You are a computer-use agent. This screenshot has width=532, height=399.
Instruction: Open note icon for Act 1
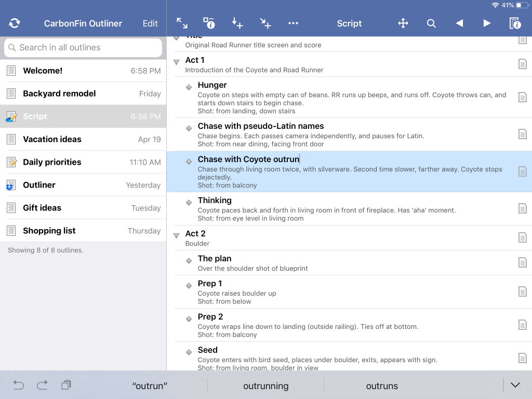[x=523, y=64]
